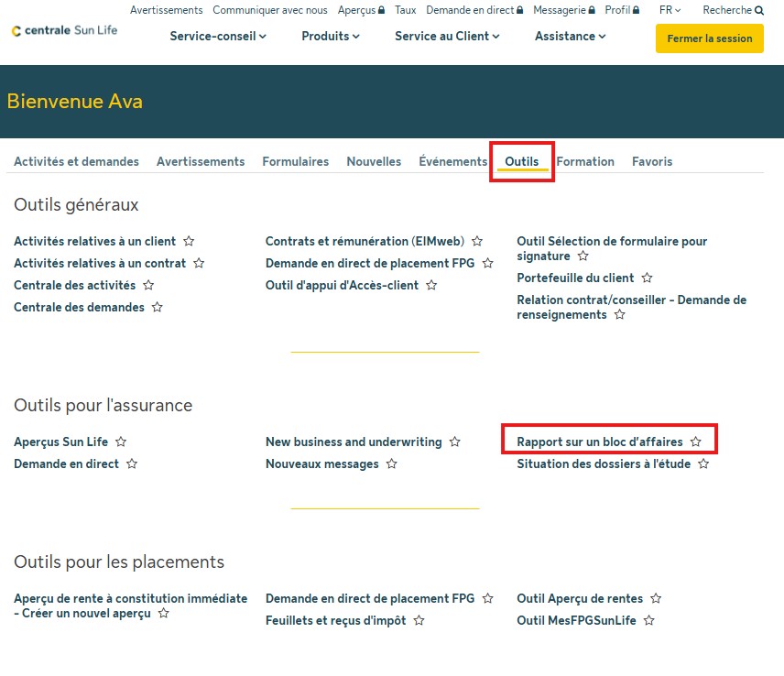Image resolution: width=784 pixels, height=676 pixels.
Task: Click star beside Outil d'appui d'Accès-client
Action: coord(431,286)
